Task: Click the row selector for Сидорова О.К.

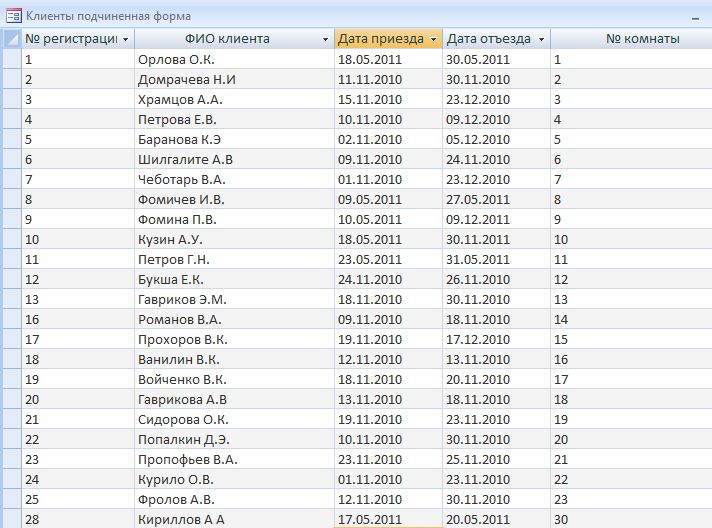Action: 12,419
